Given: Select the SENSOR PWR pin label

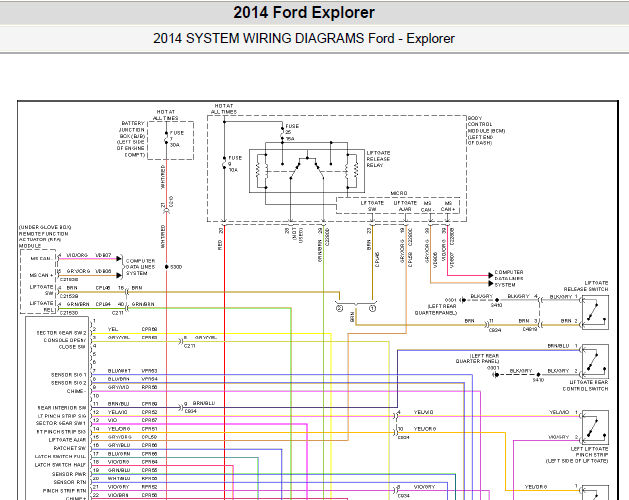Looking at the screenshot, I should 69,474.
